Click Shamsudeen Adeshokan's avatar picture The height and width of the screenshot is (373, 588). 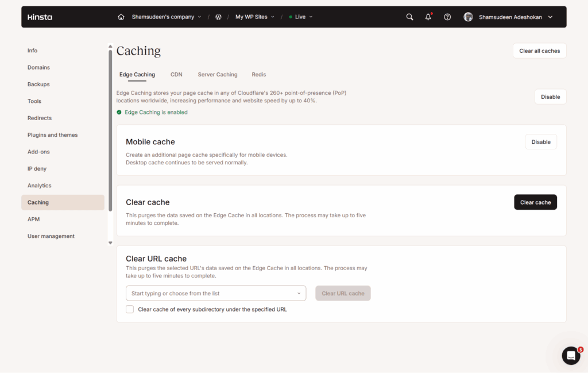point(468,17)
